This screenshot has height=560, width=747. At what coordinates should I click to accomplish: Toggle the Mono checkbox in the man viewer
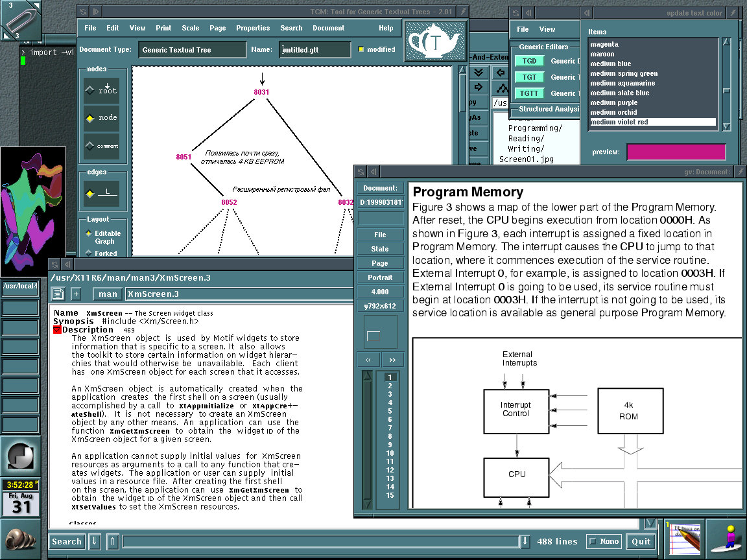[604, 541]
